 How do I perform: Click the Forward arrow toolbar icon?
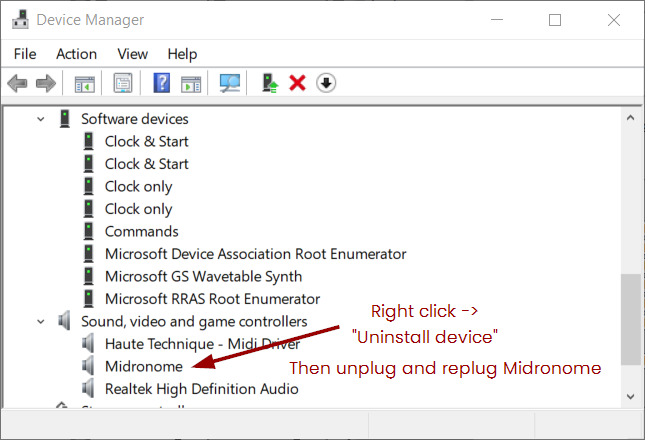[x=45, y=83]
